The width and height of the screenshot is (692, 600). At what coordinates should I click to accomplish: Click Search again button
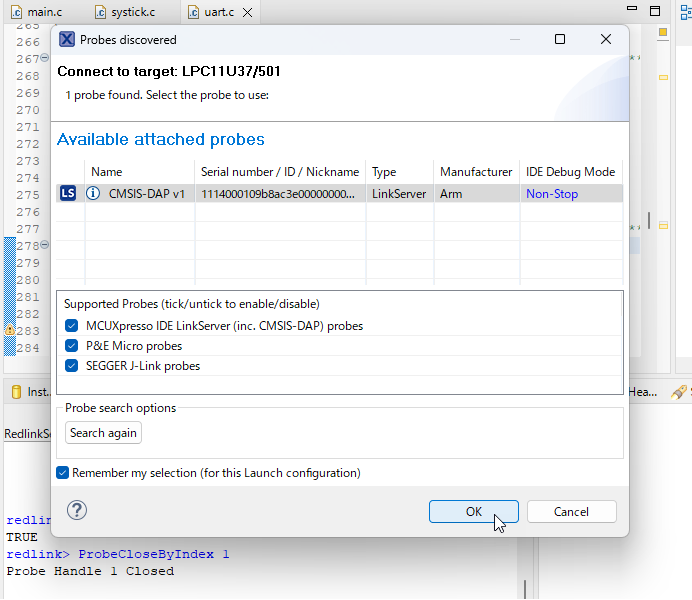(x=103, y=433)
